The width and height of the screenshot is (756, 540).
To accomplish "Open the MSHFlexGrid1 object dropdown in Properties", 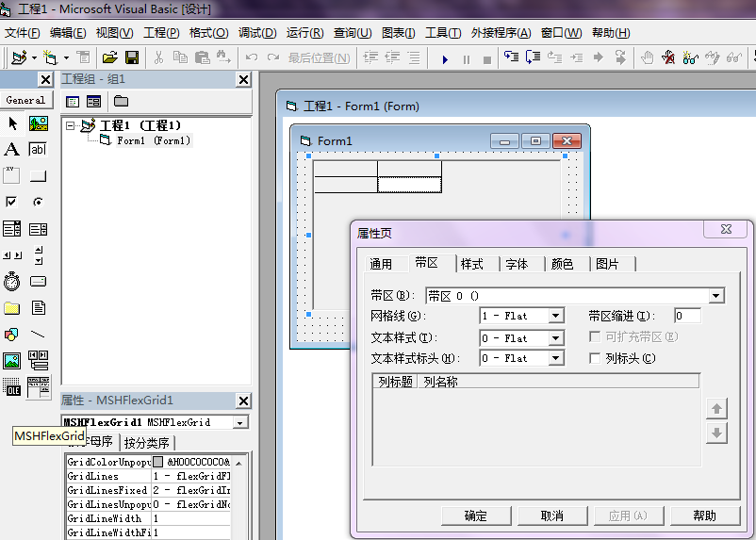I will point(239,422).
